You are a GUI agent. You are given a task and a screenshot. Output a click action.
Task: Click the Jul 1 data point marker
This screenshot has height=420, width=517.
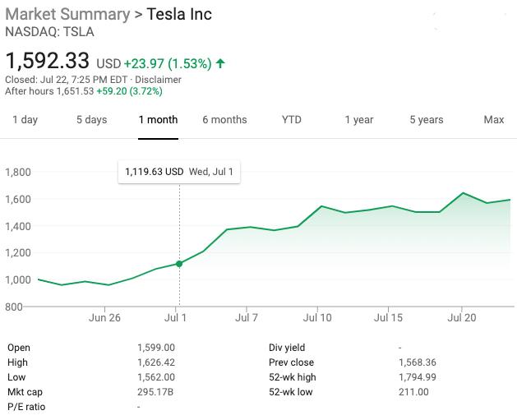pyautogui.click(x=179, y=264)
